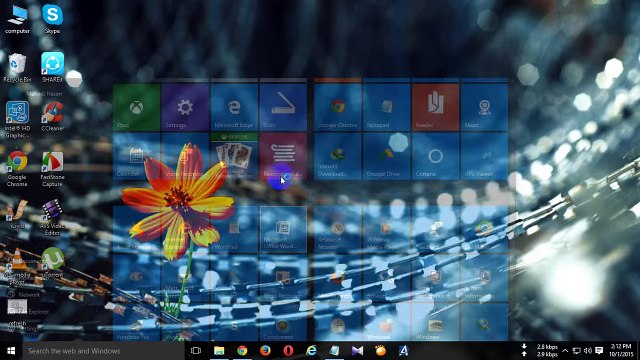Open the Notepad tile

387,107
